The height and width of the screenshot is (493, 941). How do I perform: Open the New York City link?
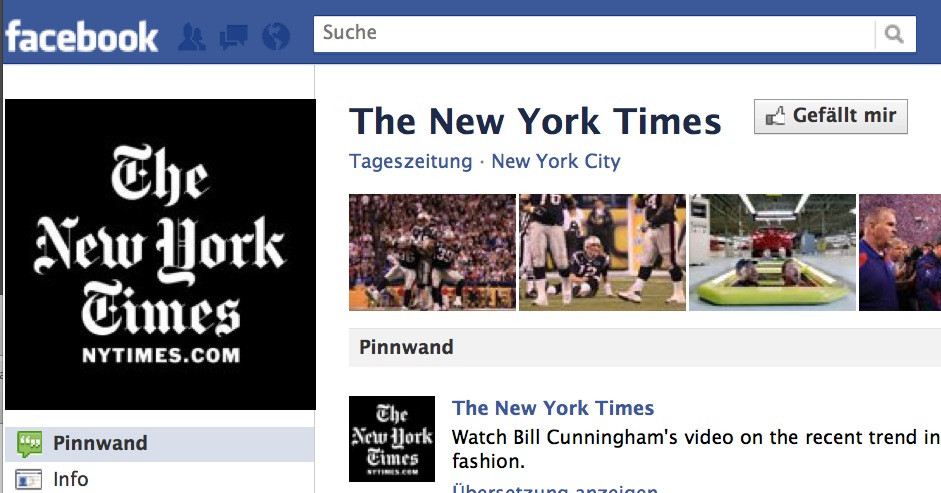pos(556,162)
